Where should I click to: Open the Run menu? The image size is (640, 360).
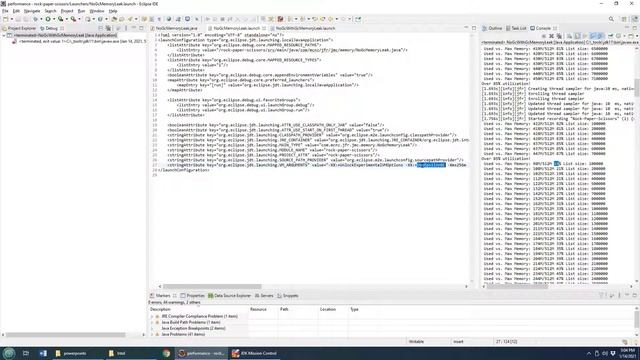(82, 11)
